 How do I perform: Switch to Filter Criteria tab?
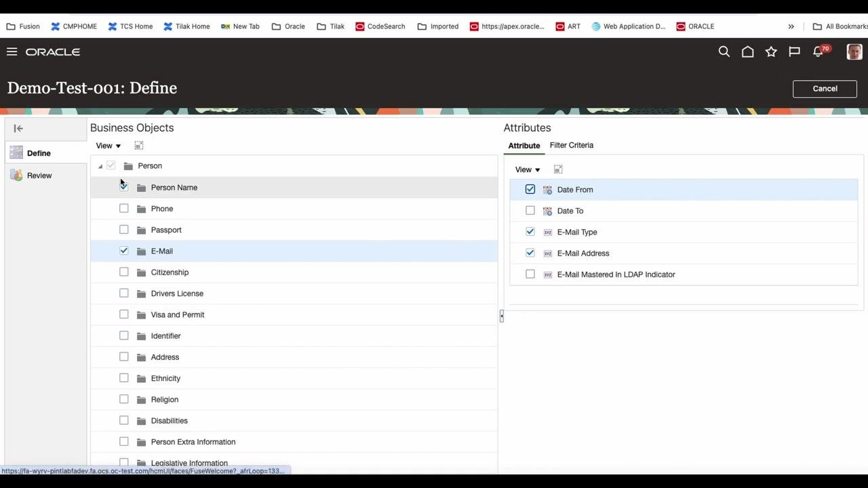[572, 145]
